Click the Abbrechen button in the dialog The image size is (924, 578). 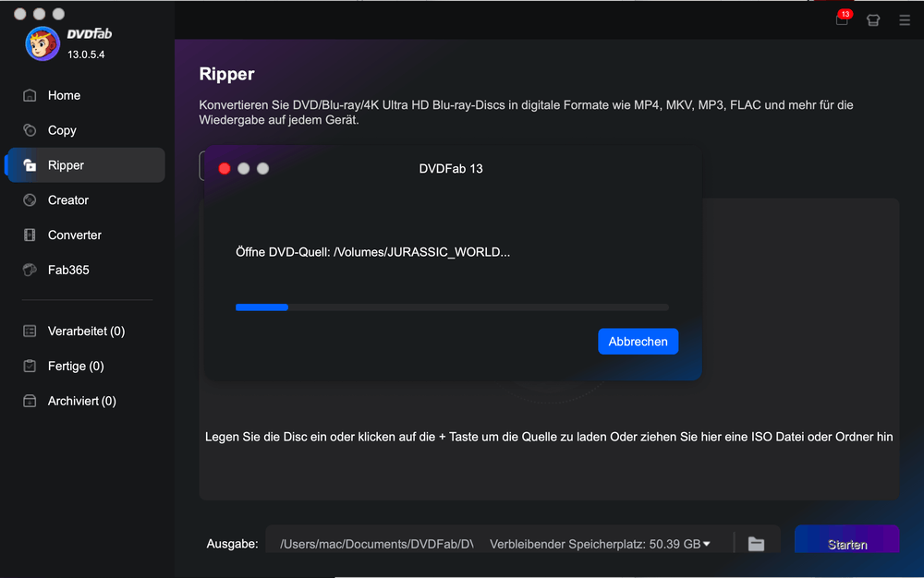tap(638, 342)
